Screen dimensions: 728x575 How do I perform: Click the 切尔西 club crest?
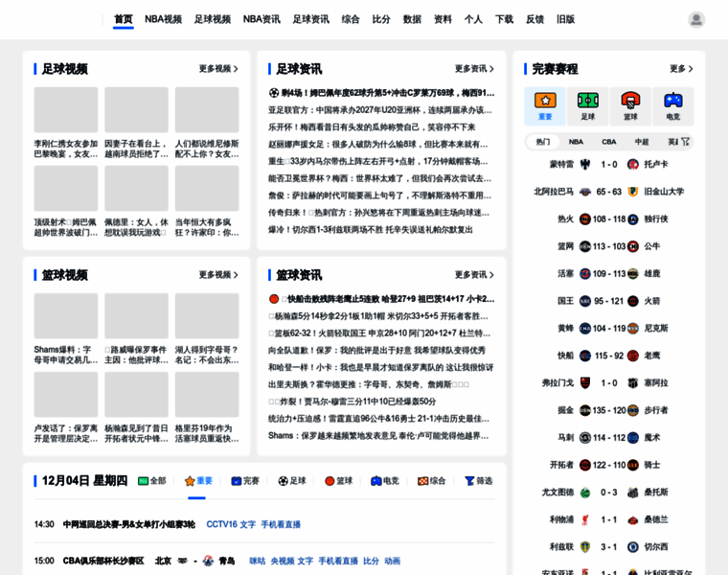tap(633, 547)
